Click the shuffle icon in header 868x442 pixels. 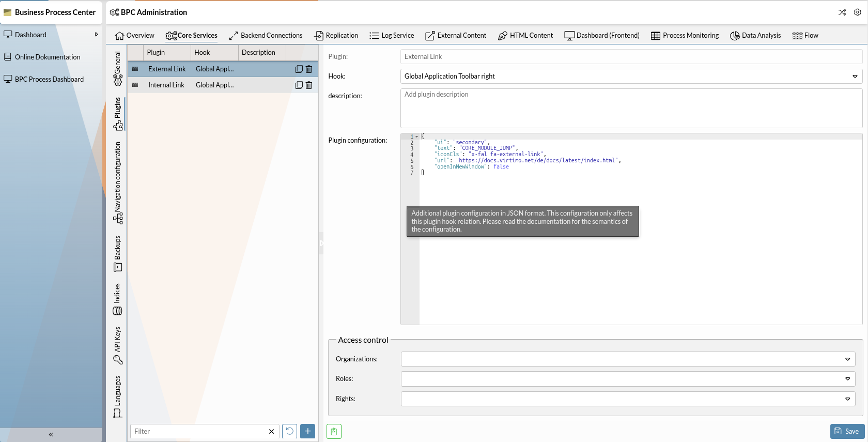pyautogui.click(x=842, y=12)
